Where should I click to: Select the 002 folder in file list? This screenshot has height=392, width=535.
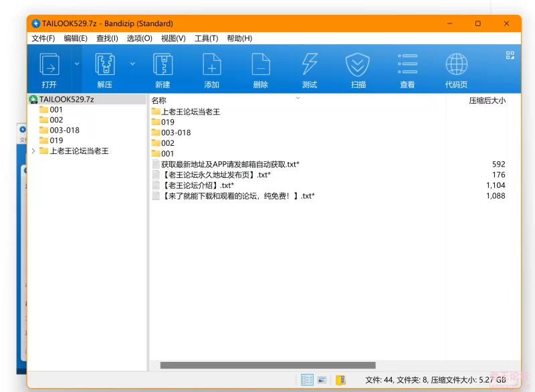click(x=168, y=143)
